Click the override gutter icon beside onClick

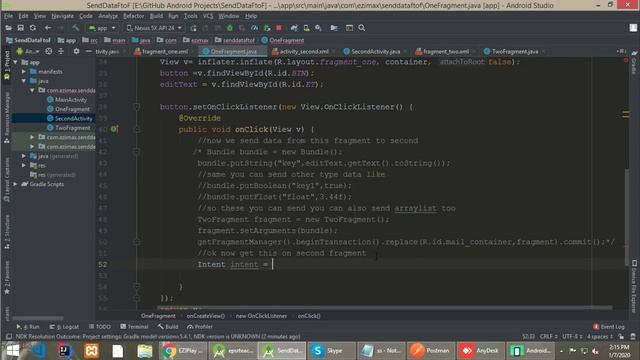pos(114,129)
